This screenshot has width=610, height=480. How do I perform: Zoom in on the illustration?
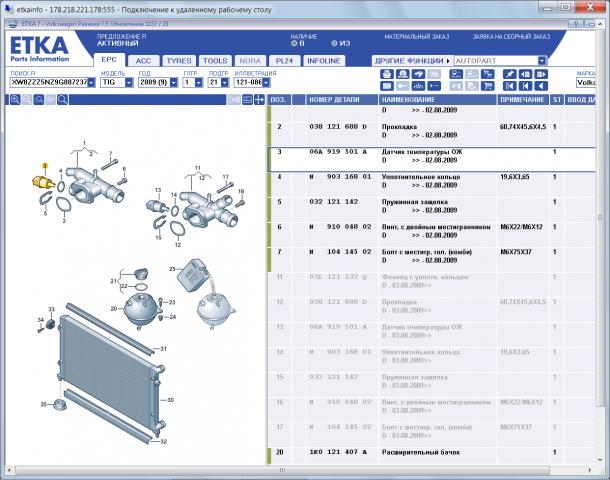(15, 100)
